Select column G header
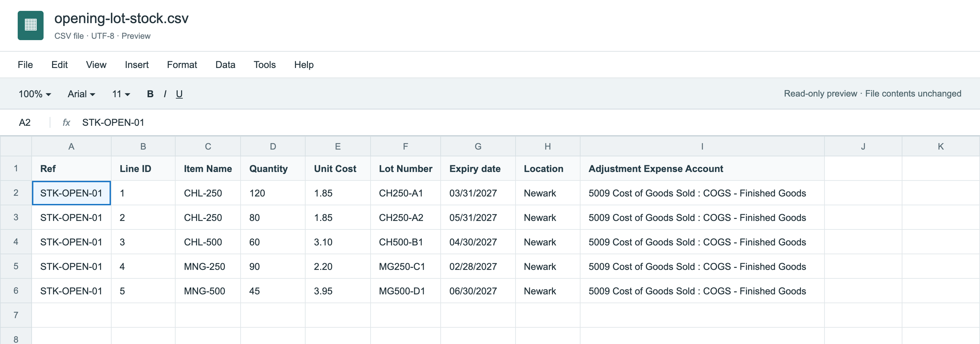Screen dimensions: 980x344 [478, 147]
